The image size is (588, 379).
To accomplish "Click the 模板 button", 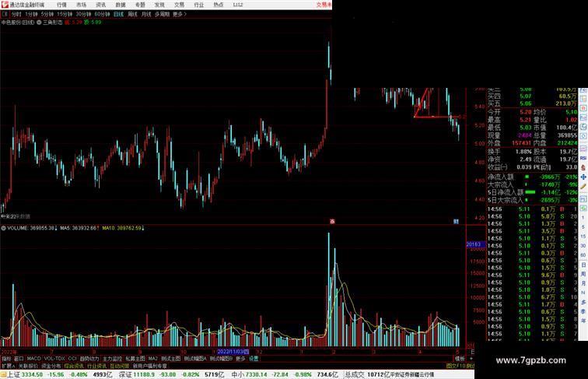I will click(460, 359).
